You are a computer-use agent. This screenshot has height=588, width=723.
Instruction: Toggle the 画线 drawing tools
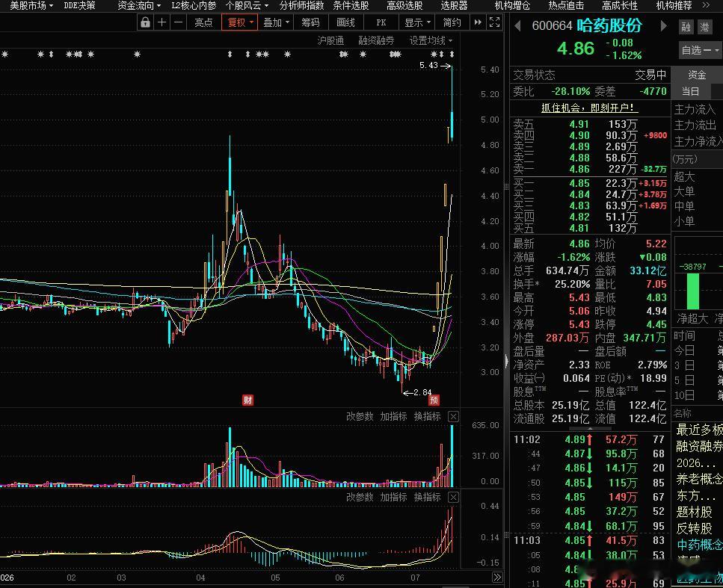coord(346,22)
